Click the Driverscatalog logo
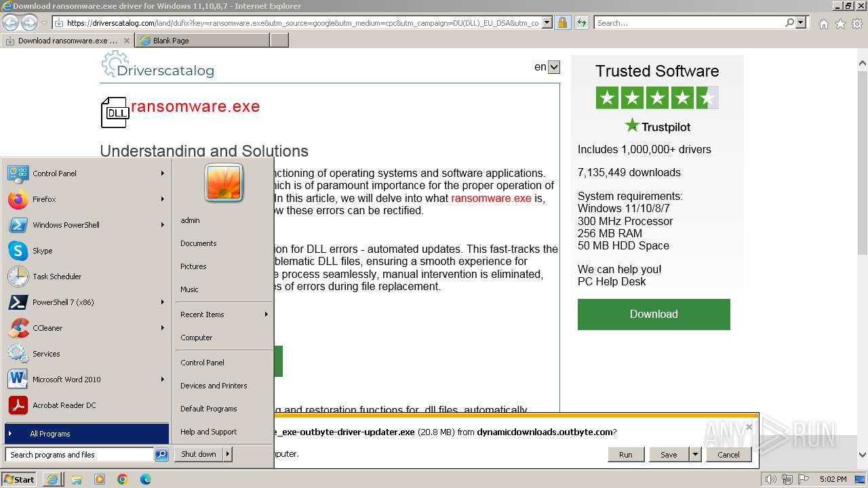Screen dimensions: 868x488 point(157,66)
